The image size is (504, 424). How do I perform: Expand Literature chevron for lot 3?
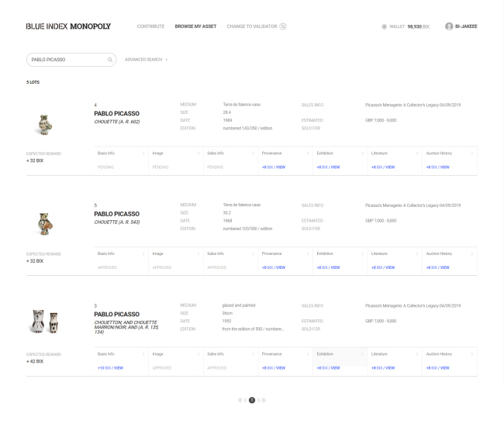[x=417, y=354]
